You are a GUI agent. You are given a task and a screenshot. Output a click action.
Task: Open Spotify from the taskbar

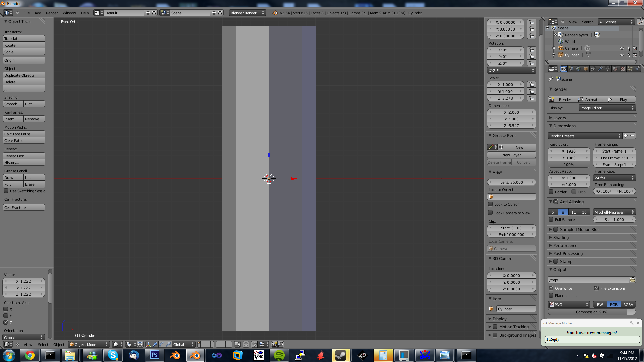(x=279, y=355)
